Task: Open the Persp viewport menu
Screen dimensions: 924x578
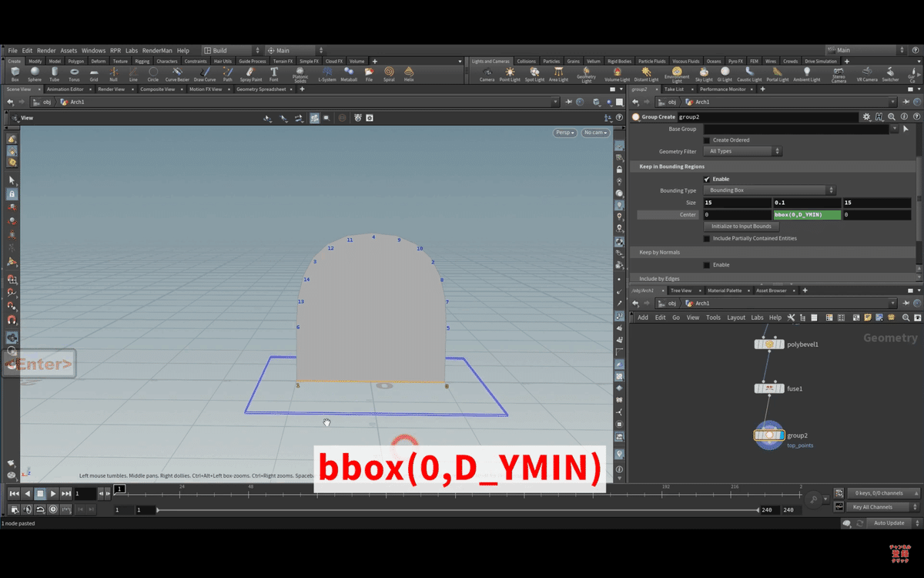Action: pos(565,133)
